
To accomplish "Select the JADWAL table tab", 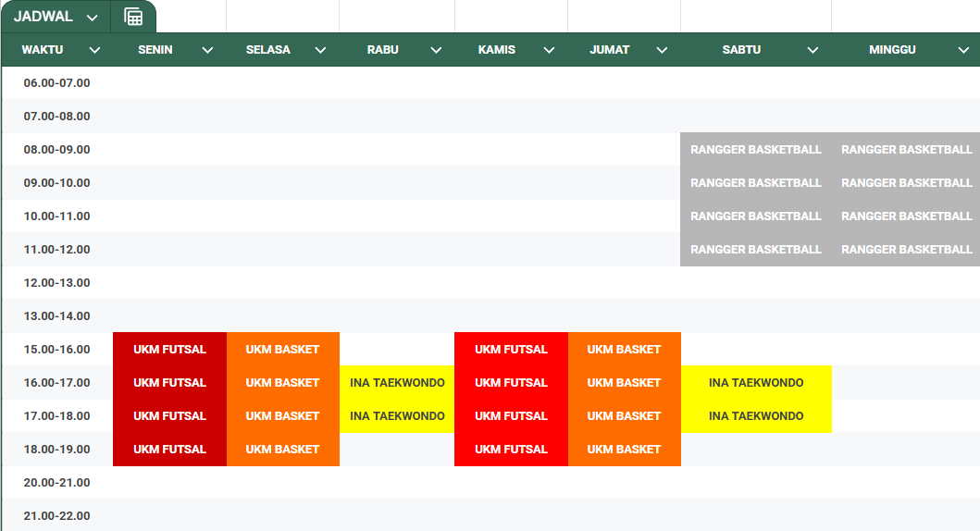I will tap(43, 17).
